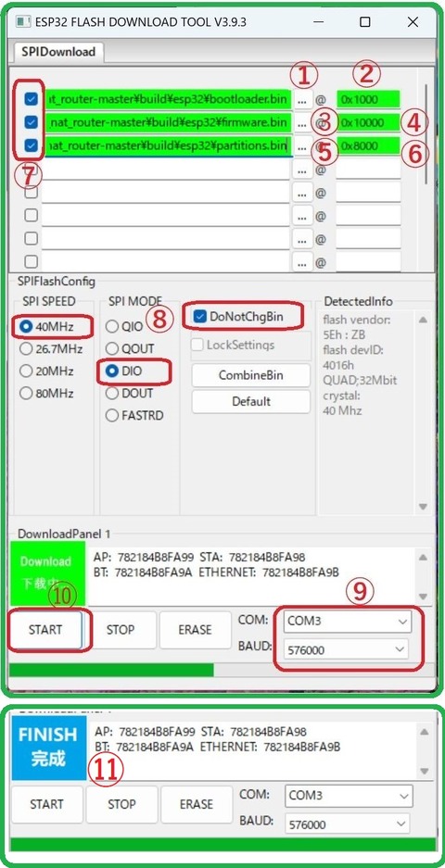Click START in the download-in-progress panel
Screen dimensions: 445x868
[46, 630]
